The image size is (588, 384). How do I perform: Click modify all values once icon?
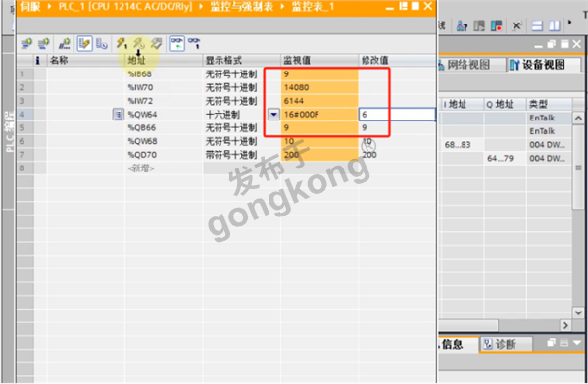122,43
